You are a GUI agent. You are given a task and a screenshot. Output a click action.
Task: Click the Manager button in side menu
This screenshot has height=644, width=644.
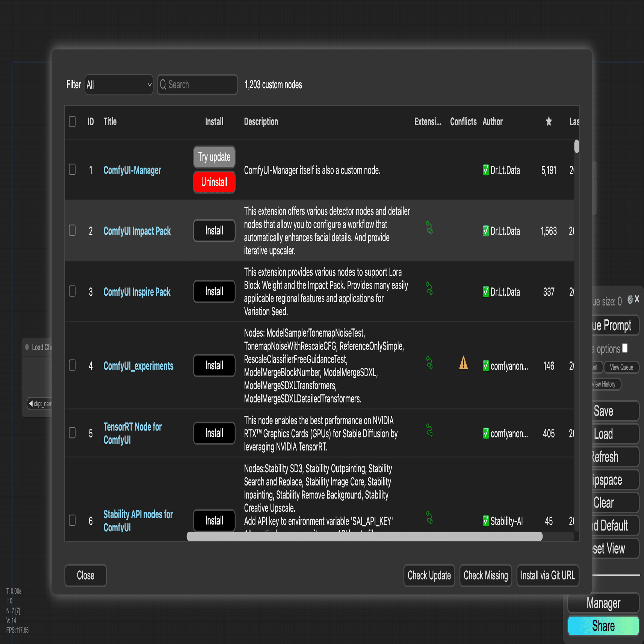pyautogui.click(x=603, y=603)
